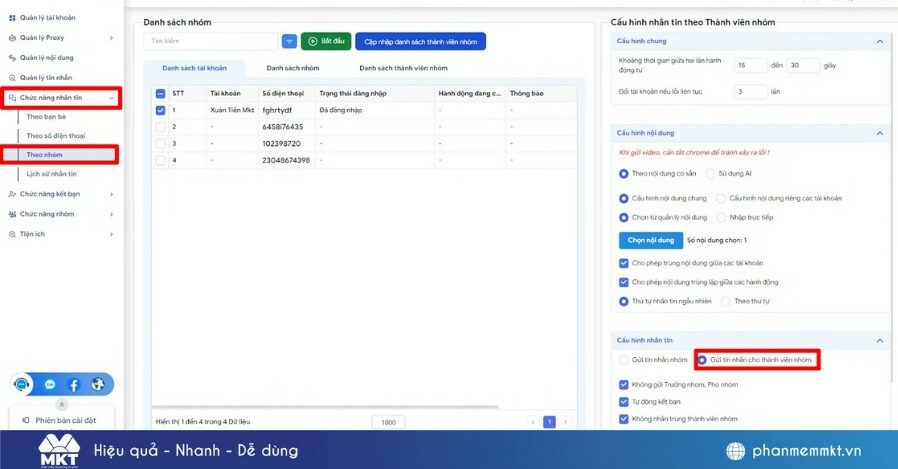Expand Quản lý Proxy submenu chevron
The image size is (898, 469).
[x=111, y=38]
